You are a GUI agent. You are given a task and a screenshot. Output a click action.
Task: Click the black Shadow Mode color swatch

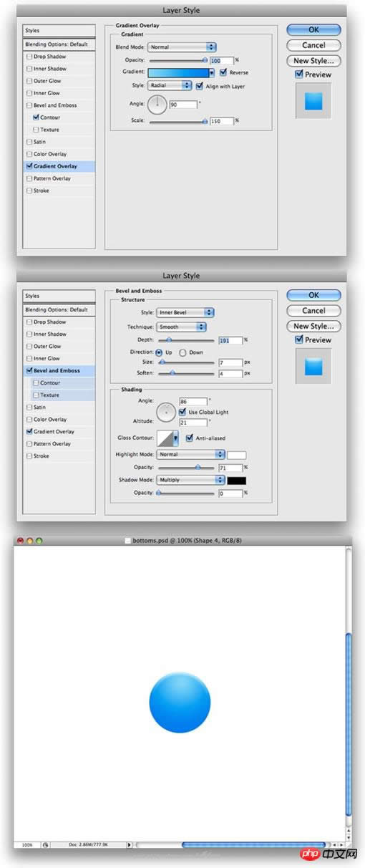pyautogui.click(x=236, y=480)
